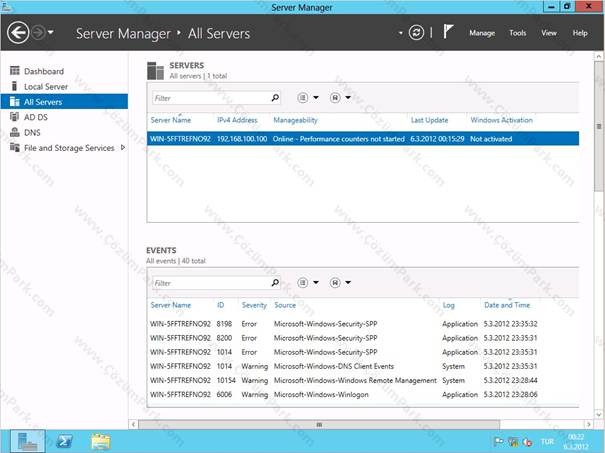Select server row WIN-5FFTREFNO92 192.168.100.100

click(x=363, y=139)
